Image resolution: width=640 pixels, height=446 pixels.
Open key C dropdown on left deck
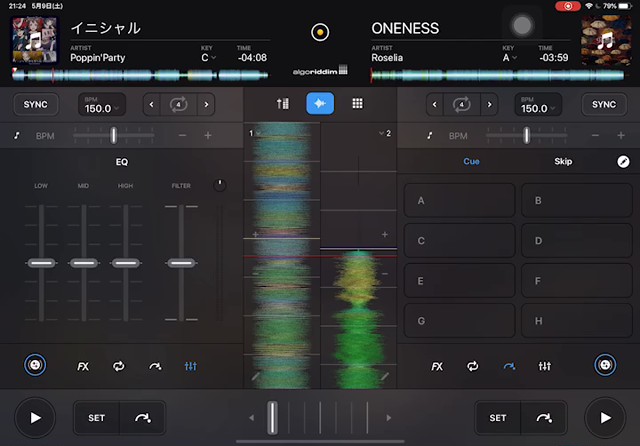click(208, 58)
